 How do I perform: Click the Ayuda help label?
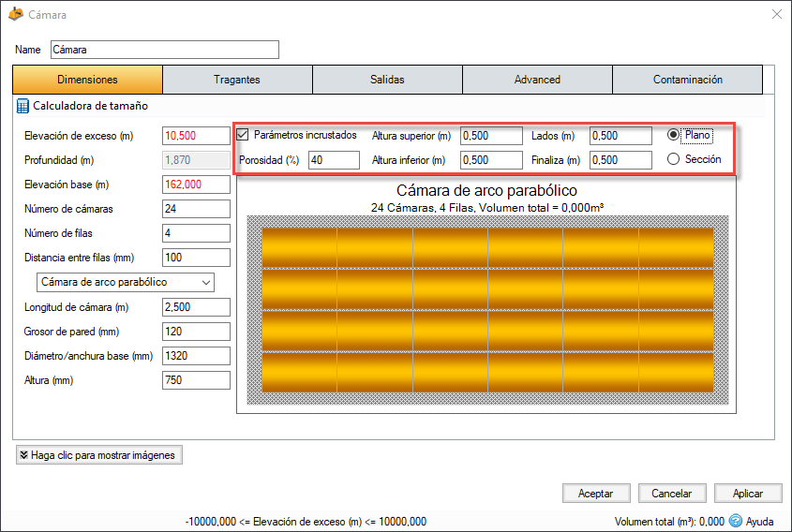click(x=760, y=522)
